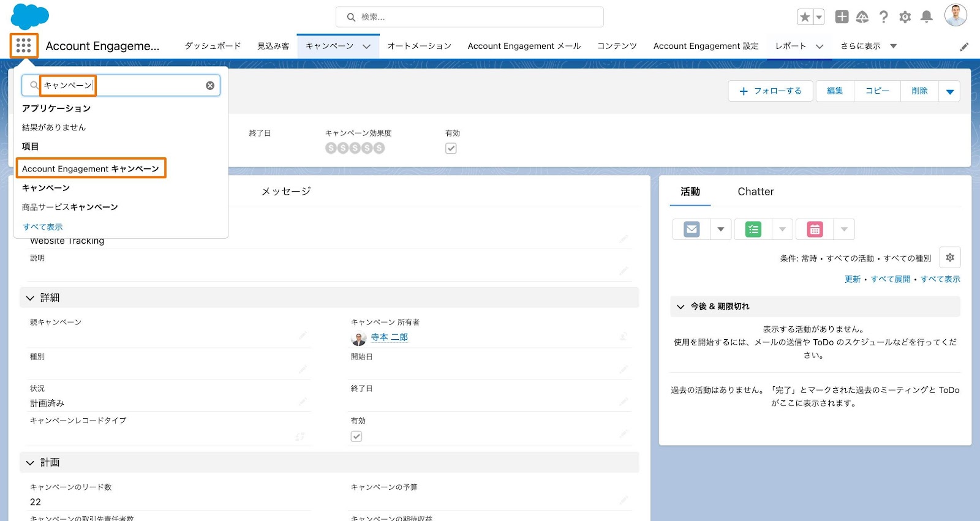Viewport: 980px width, 521px height.
Task: Click the 更新 link in activity panel
Action: tap(853, 279)
